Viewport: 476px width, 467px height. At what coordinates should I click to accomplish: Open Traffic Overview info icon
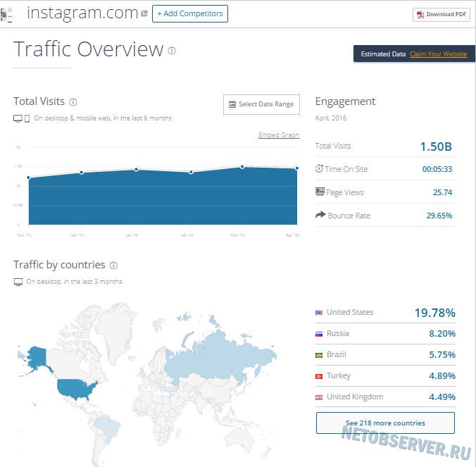(172, 51)
